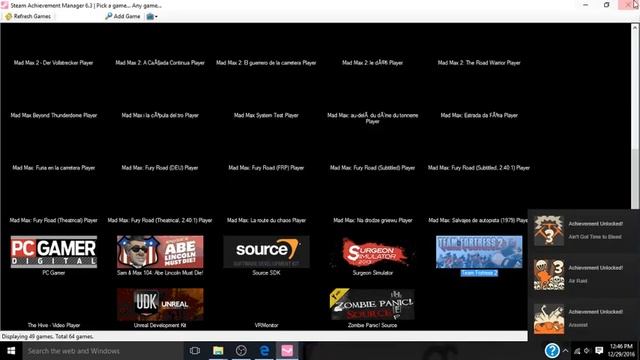Click the Search the web and Windows box
This screenshot has height=360, width=640.
103,351
